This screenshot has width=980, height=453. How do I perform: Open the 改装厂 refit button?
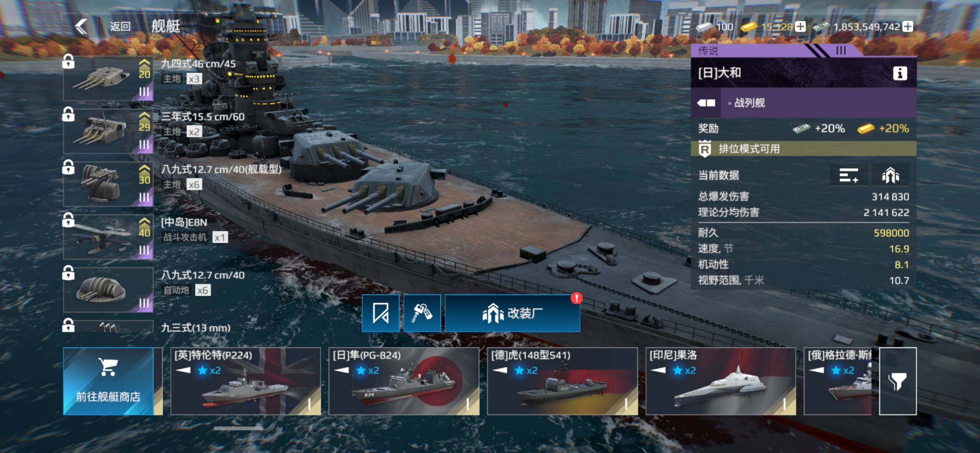tap(512, 313)
